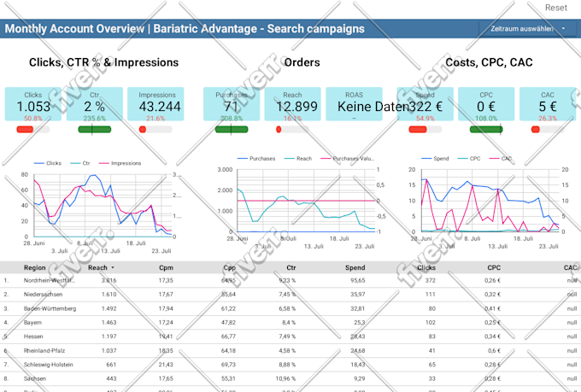Sort table by the Spend column header
581x392 pixels.
click(355, 267)
